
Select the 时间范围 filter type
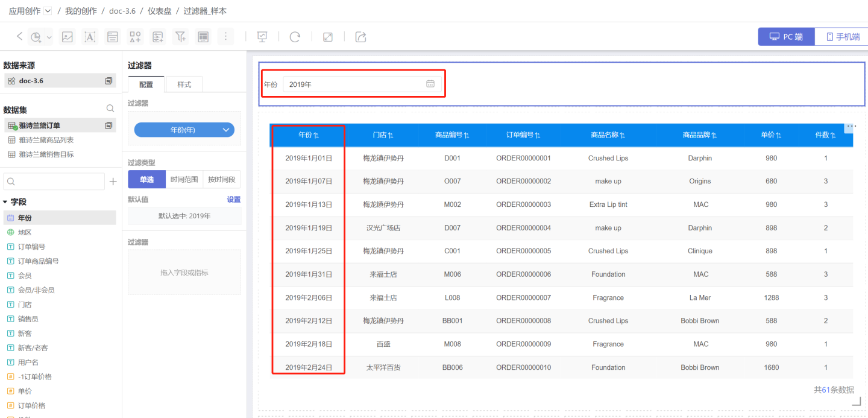[184, 179]
